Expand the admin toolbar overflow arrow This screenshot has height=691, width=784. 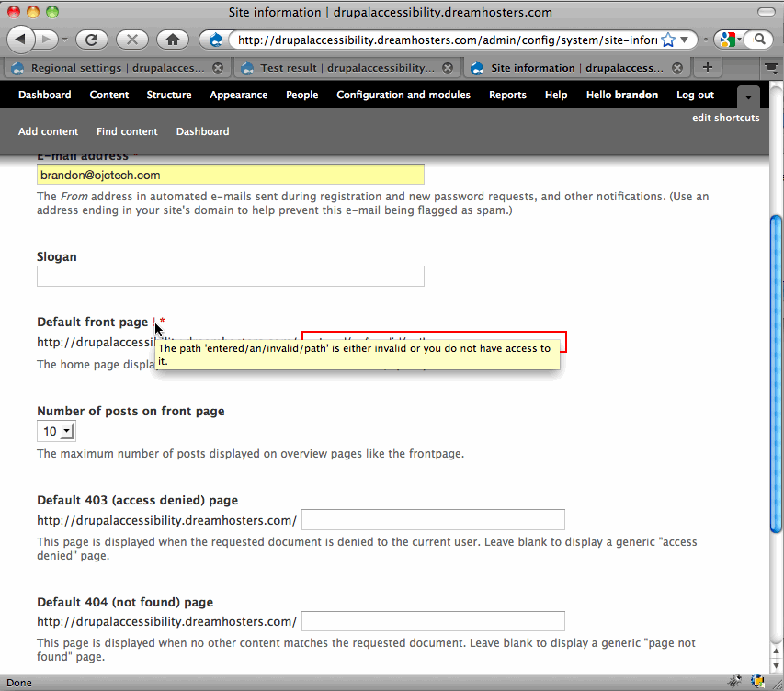click(x=748, y=96)
